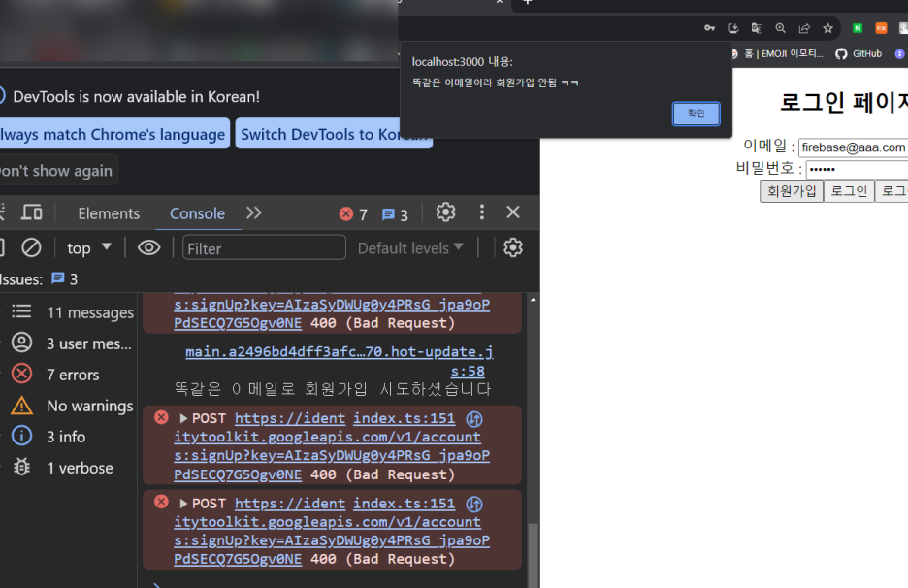
Task: Click the red error count badge showing 7
Action: [x=353, y=214]
